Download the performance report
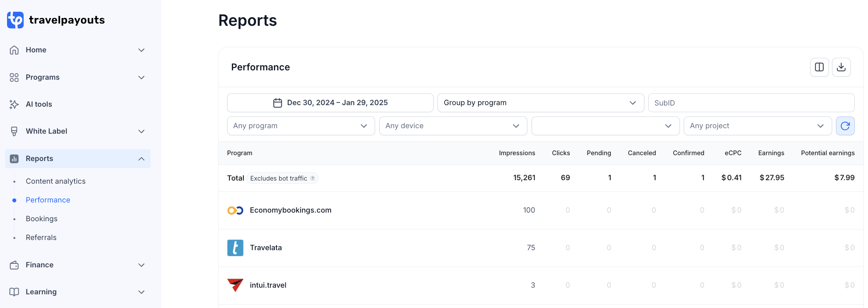This screenshot has height=308, width=868. pos(841,67)
